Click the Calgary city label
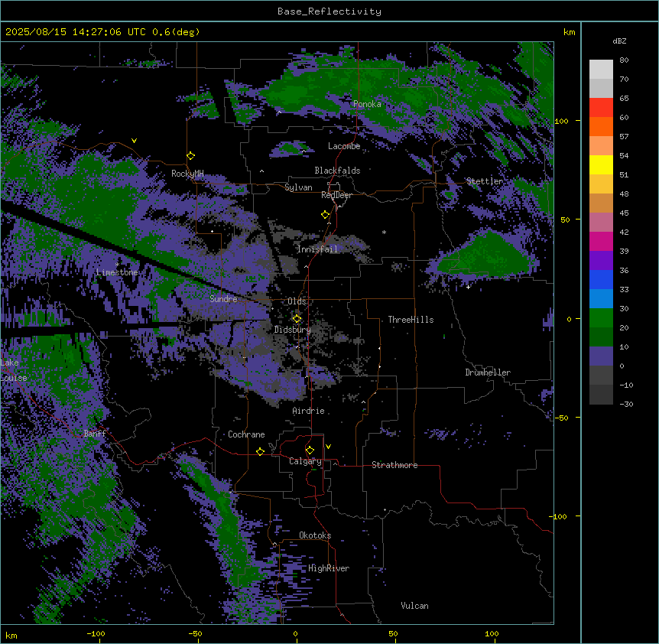This screenshot has height=644, width=659. [x=305, y=461]
